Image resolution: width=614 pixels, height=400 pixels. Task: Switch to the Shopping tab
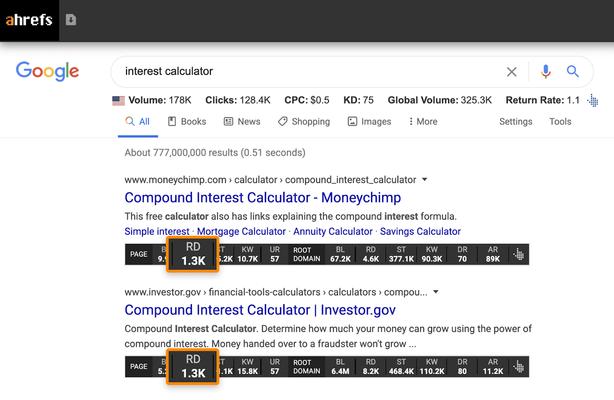(304, 122)
